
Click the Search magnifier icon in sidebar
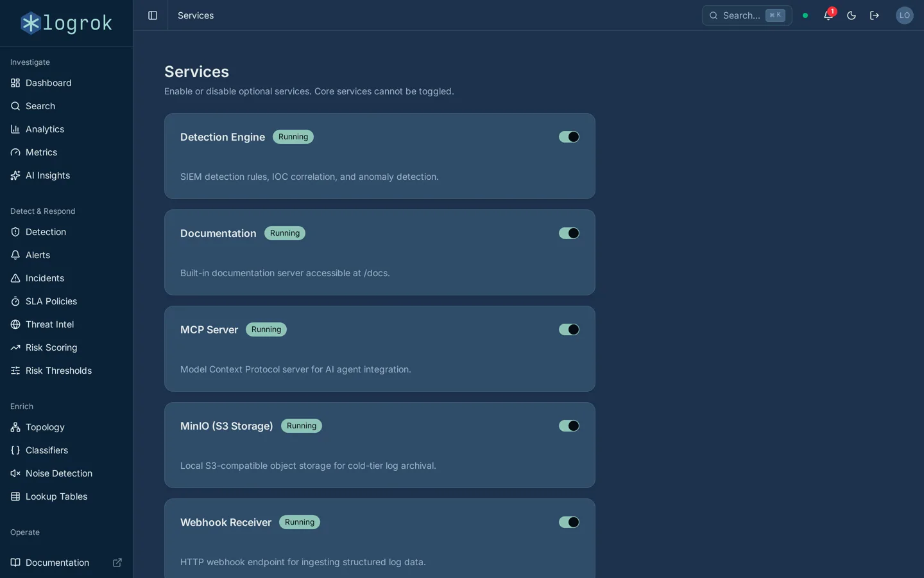[x=15, y=106]
